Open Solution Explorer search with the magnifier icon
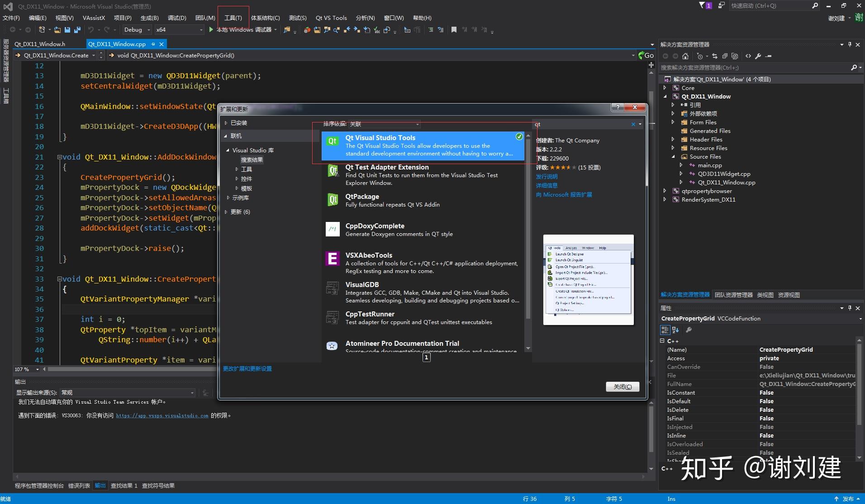 click(854, 67)
